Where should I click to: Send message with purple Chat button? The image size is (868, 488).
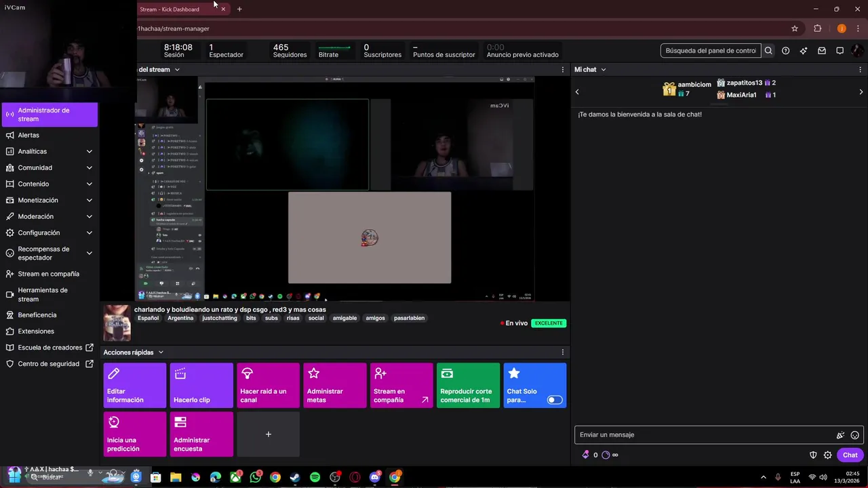click(x=850, y=455)
